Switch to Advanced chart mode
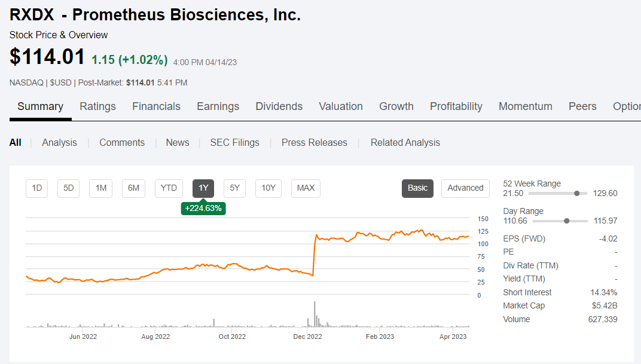This screenshot has width=641, height=364. click(465, 188)
